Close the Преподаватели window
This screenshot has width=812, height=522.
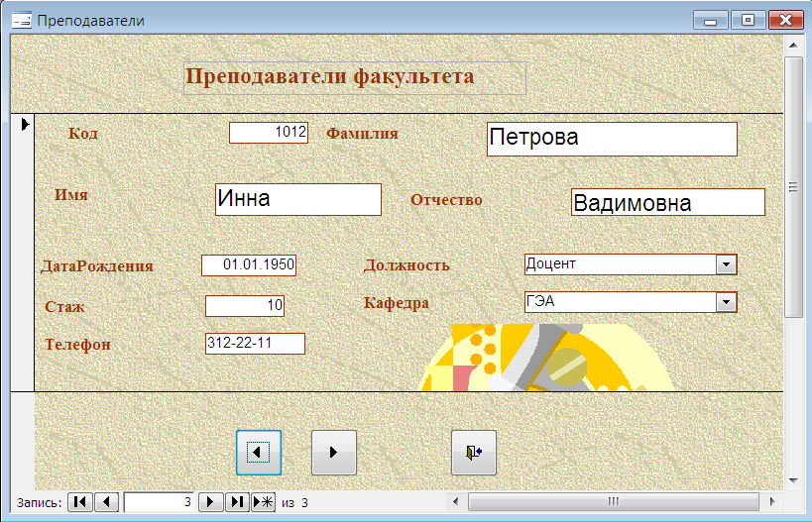click(785, 20)
